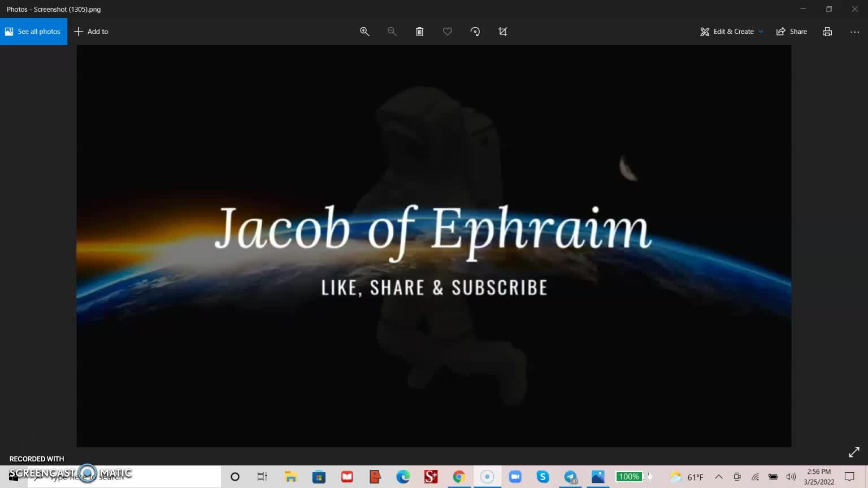Click the zoom out magnifier
Viewport: 868px width, 488px height.
392,32
